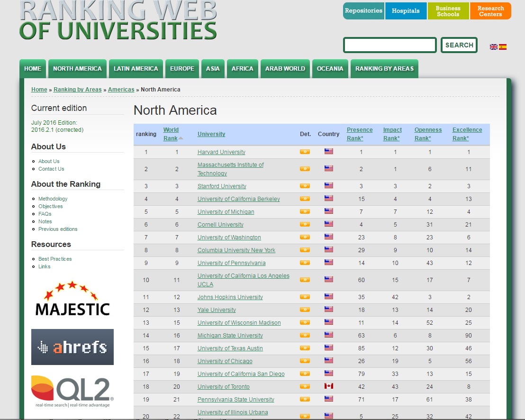Open details arrow icon for Cornell University
The image size is (525, 420).
(x=305, y=224)
